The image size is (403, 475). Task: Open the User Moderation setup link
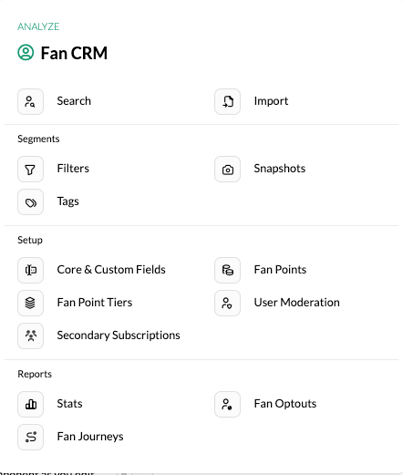(297, 302)
